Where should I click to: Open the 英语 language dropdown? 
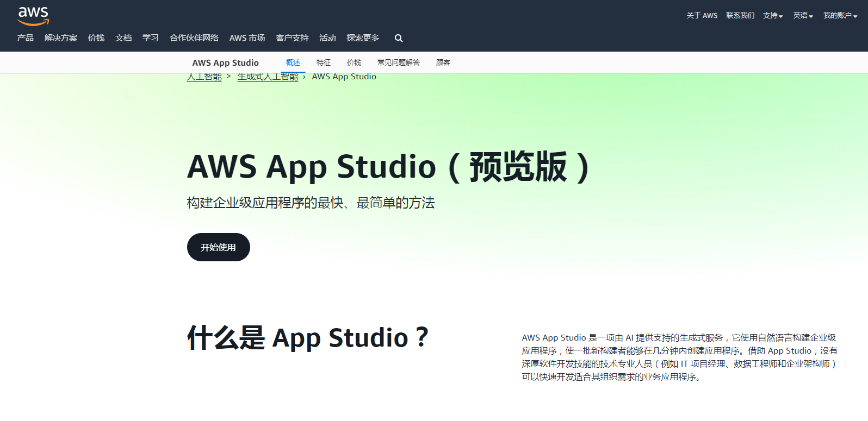[x=803, y=16]
